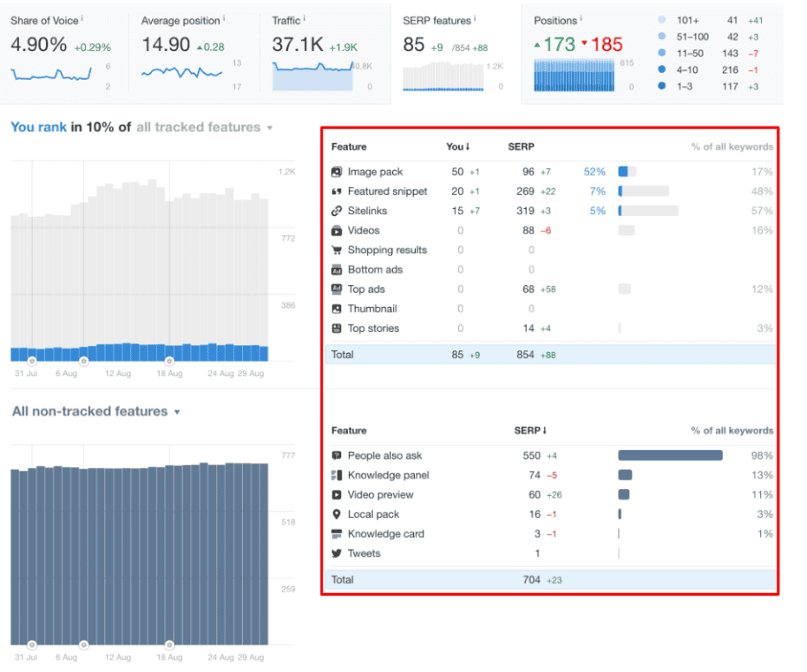Click the Image pack feature icon

click(337, 172)
